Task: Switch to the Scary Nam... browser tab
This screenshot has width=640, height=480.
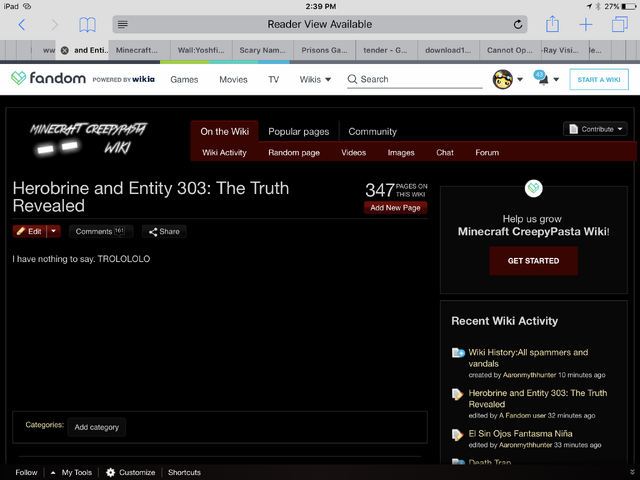Action: click(x=263, y=50)
